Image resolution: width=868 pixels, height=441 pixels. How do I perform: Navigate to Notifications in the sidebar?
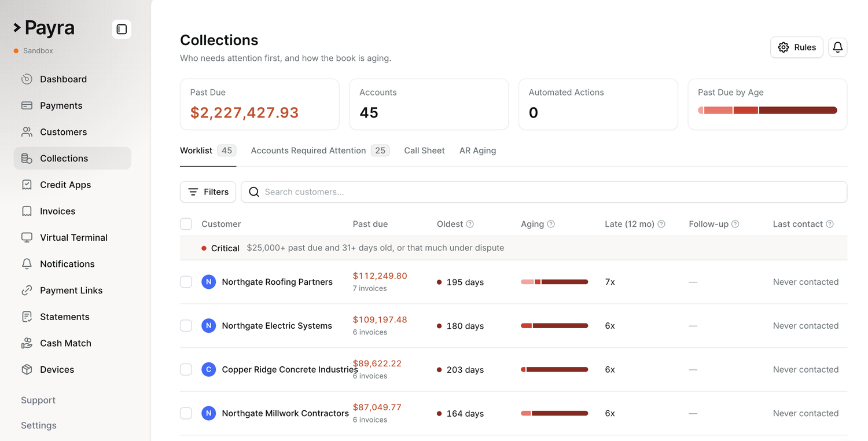72,264
